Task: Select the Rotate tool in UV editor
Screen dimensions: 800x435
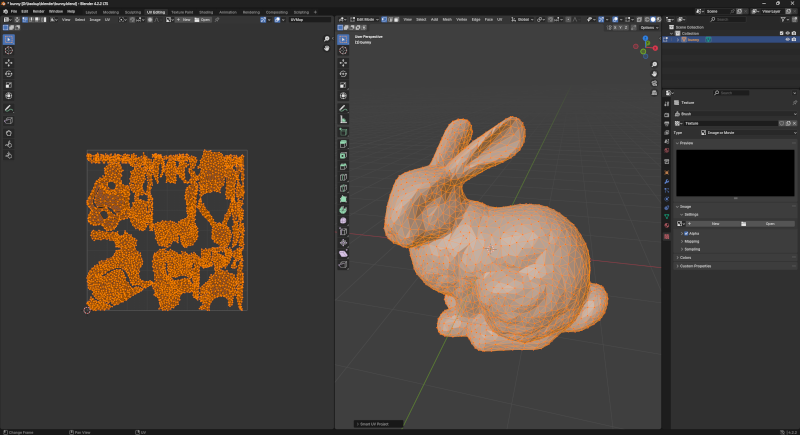Action: pos(9,74)
